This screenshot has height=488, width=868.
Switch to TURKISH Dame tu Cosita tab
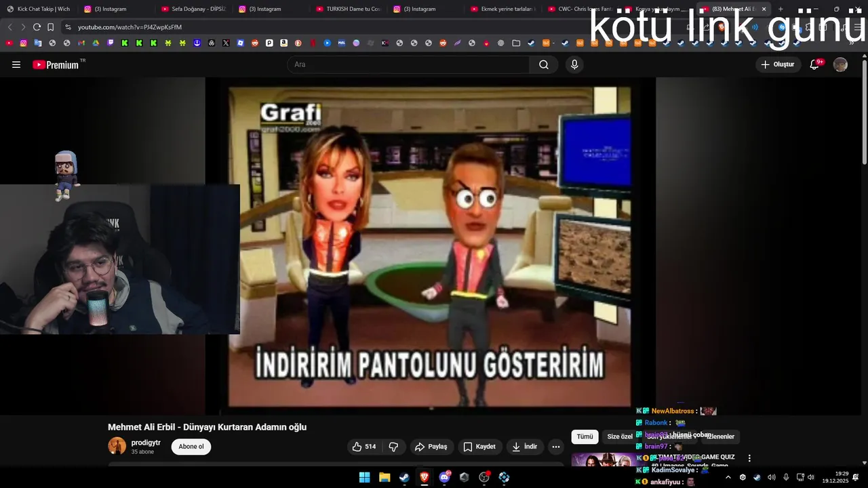click(348, 9)
